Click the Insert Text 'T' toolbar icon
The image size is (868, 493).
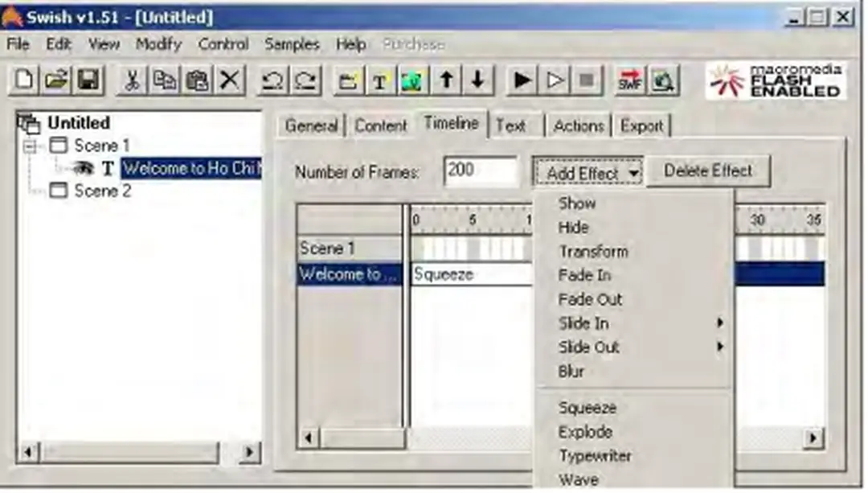(379, 80)
